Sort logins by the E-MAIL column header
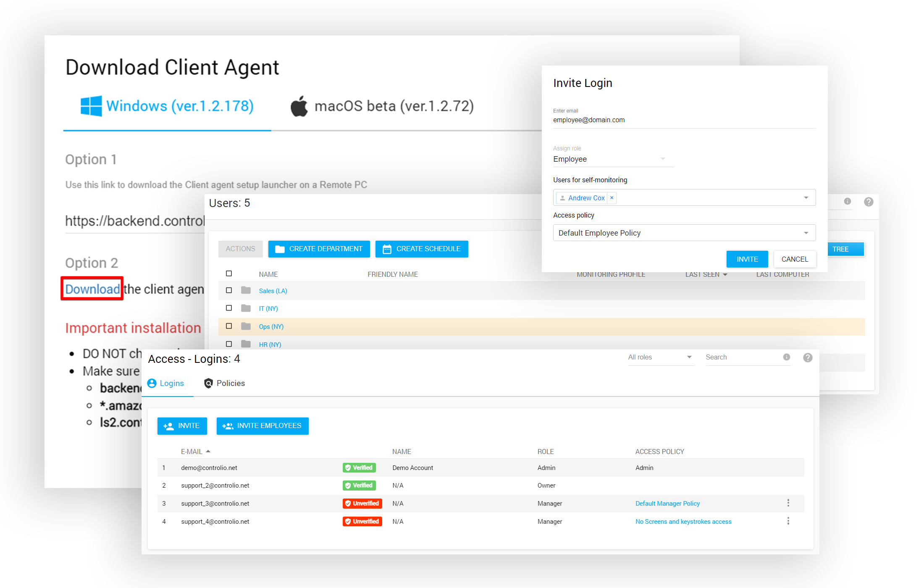 tap(192, 451)
